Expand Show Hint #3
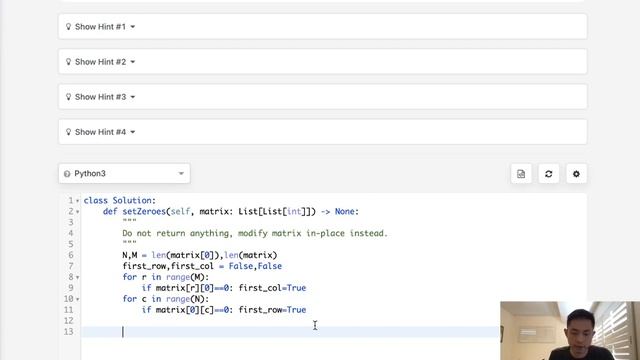This screenshot has height=360, width=640. click(322, 97)
